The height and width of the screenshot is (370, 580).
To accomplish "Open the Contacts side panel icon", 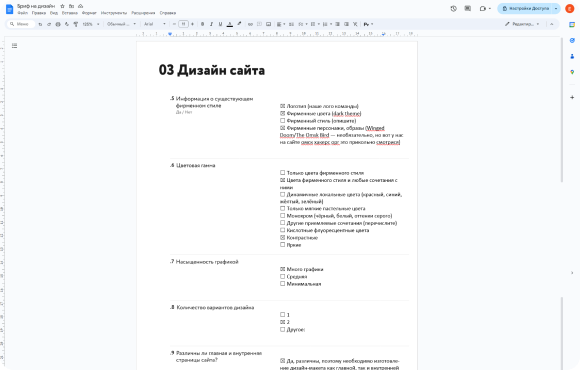I will [x=572, y=56].
